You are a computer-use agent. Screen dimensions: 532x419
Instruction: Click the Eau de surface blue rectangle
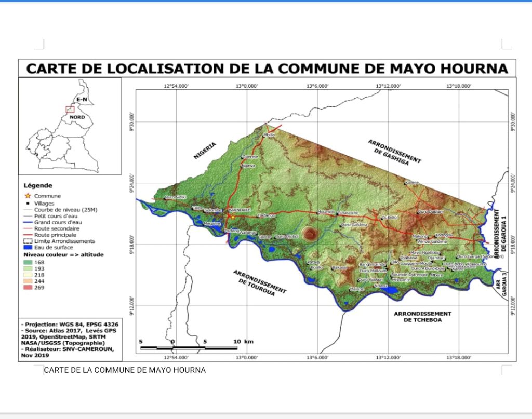(x=27, y=248)
